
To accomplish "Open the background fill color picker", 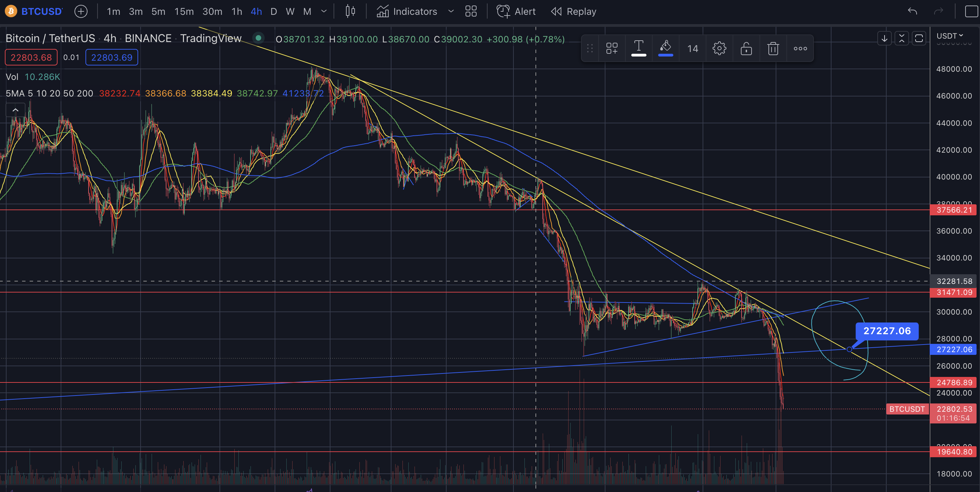I will 665,48.
